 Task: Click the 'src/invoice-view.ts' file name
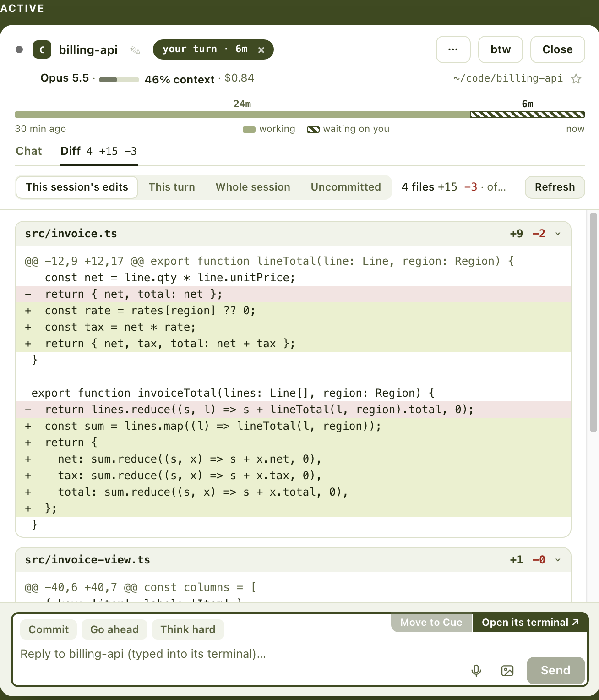[87, 560]
